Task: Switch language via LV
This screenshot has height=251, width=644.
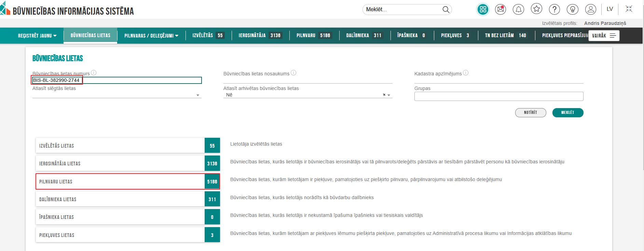Action: pyautogui.click(x=610, y=9)
